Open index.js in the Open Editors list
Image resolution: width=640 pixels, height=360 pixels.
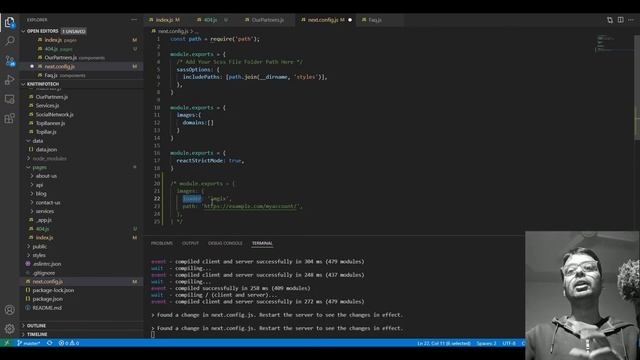(x=82, y=40)
